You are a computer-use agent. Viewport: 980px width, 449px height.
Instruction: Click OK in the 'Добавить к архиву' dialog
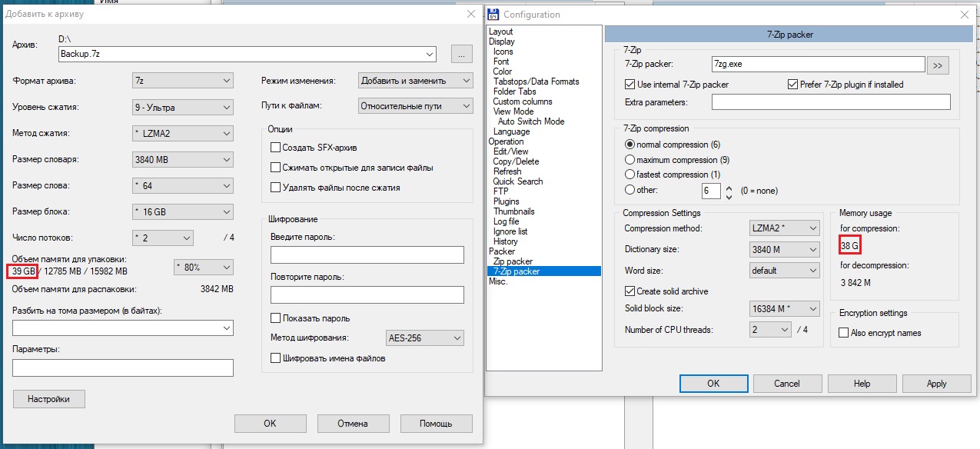270,423
